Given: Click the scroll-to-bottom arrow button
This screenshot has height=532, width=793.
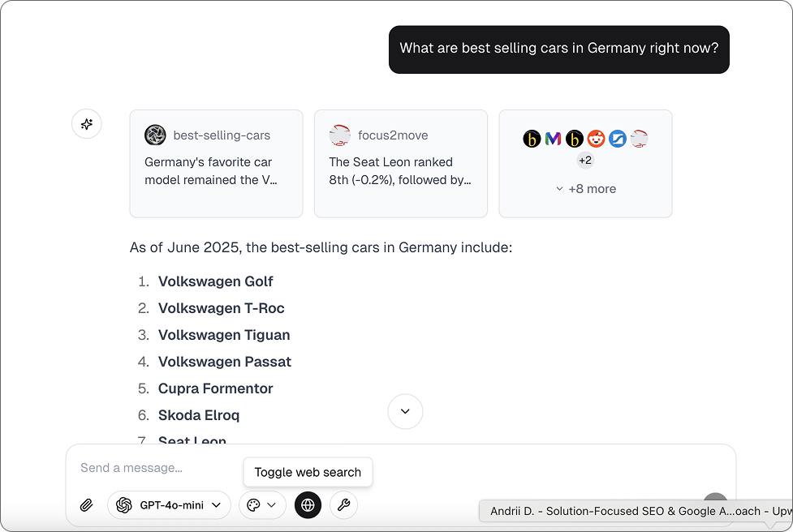Looking at the screenshot, I should (x=406, y=411).
